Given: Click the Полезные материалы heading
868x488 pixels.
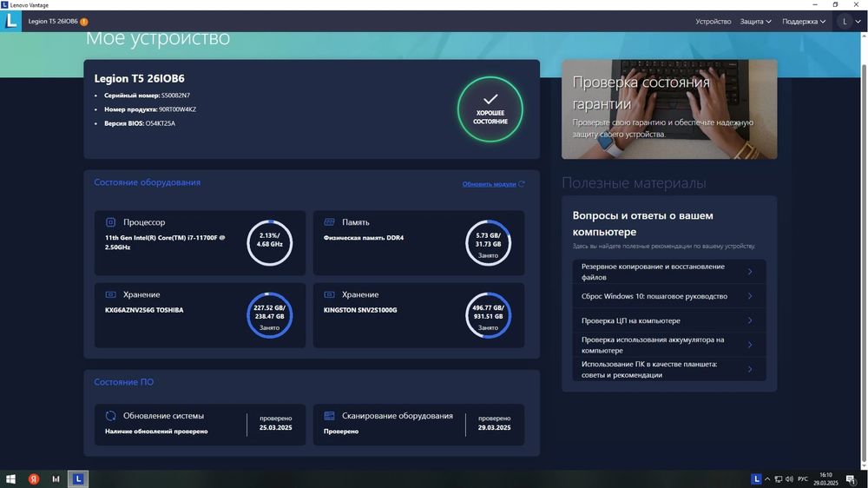Looking at the screenshot, I should [634, 183].
